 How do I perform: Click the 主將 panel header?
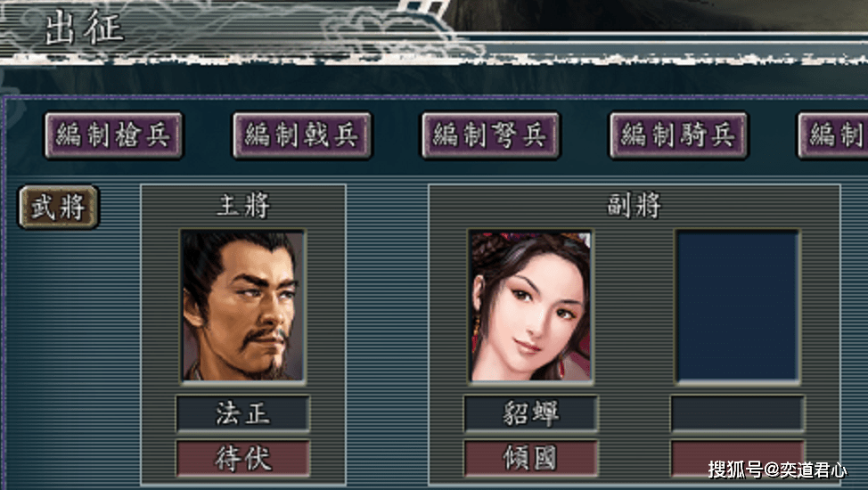pos(243,206)
